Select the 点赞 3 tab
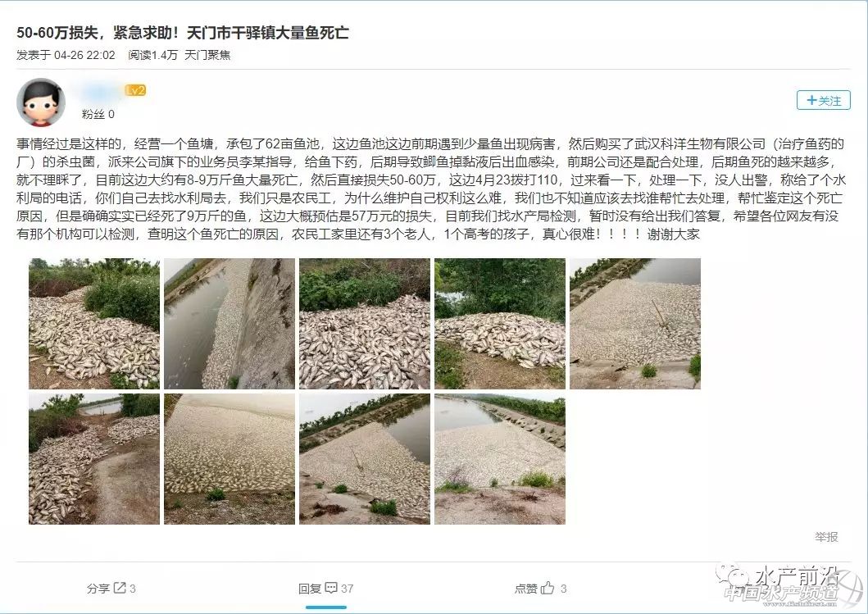This screenshot has width=868, height=614. (540, 589)
